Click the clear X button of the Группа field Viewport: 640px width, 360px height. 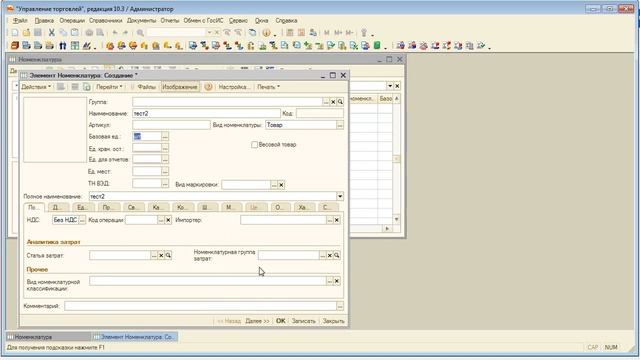point(333,102)
